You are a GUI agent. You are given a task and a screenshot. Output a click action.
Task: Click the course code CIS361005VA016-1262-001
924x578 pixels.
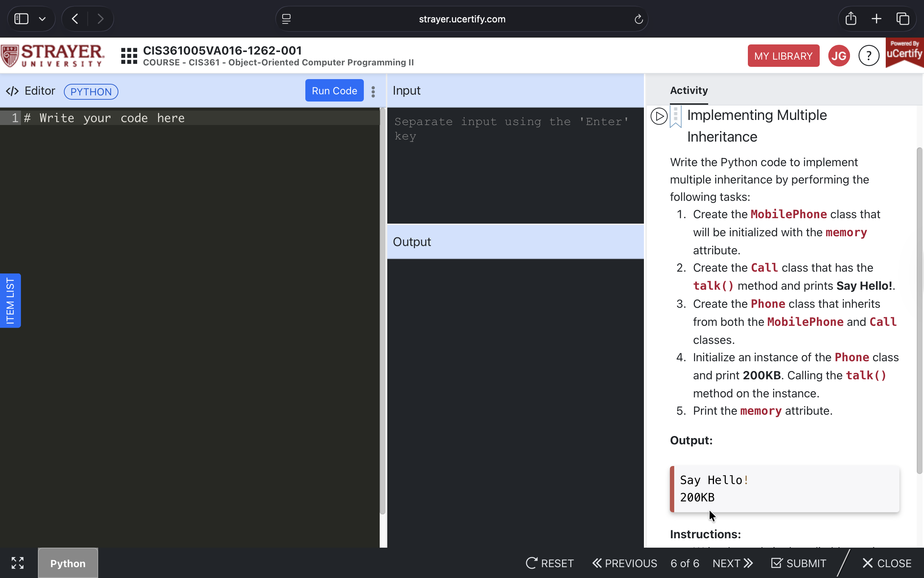pyautogui.click(x=222, y=50)
